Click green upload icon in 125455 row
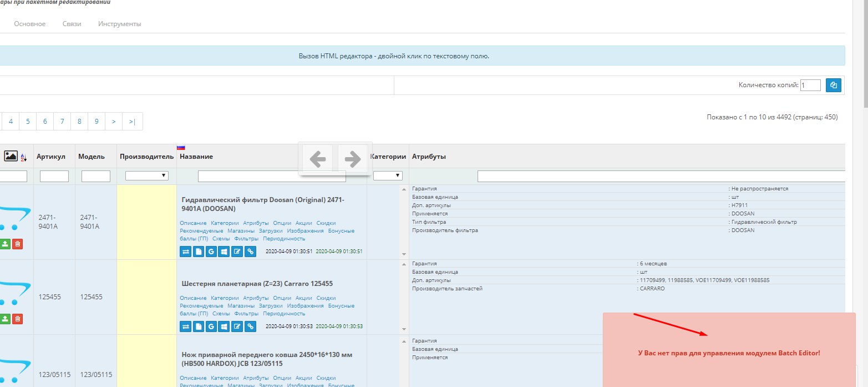The image size is (868, 387). 5,319
